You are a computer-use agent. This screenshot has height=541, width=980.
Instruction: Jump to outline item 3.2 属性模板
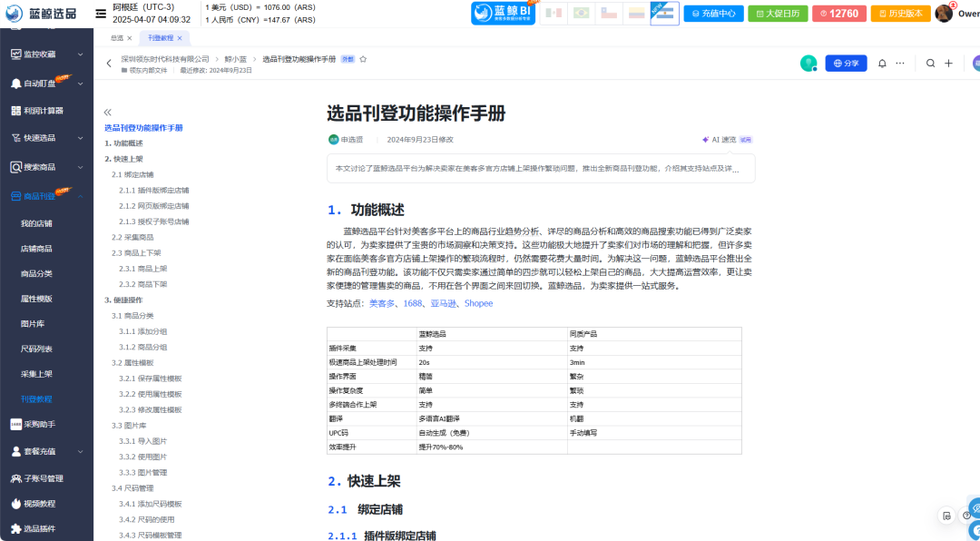point(132,363)
